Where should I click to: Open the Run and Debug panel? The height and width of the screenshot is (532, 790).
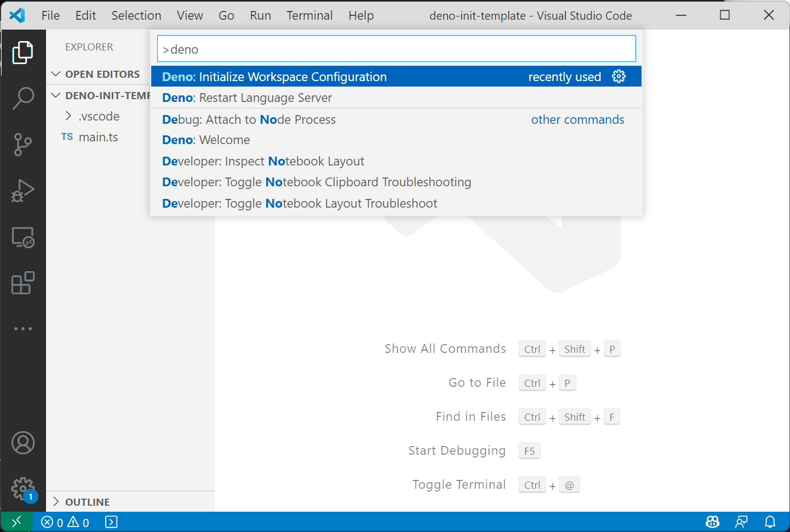click(x=23, y=191)
